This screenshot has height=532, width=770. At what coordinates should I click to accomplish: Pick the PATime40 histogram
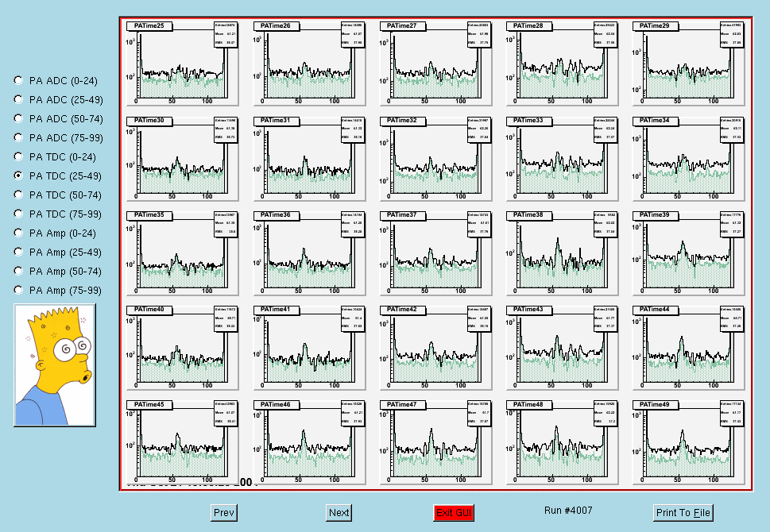coord(182,348)
